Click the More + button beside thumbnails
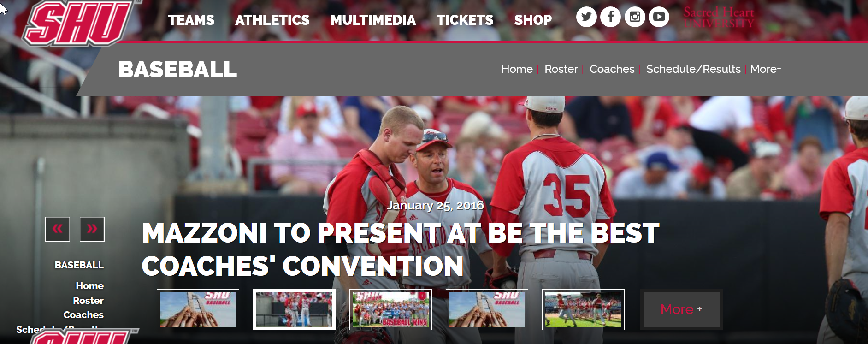The image size is (868, 344). pyautogui.click(x=681, y=309)
